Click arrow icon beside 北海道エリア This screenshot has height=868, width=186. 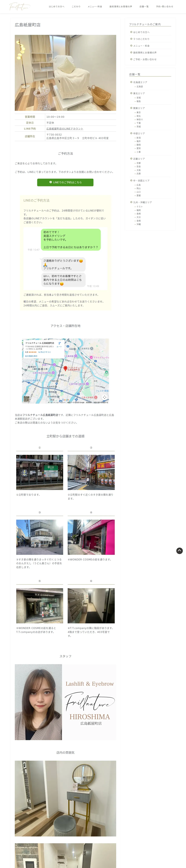[x=131, y=82]
